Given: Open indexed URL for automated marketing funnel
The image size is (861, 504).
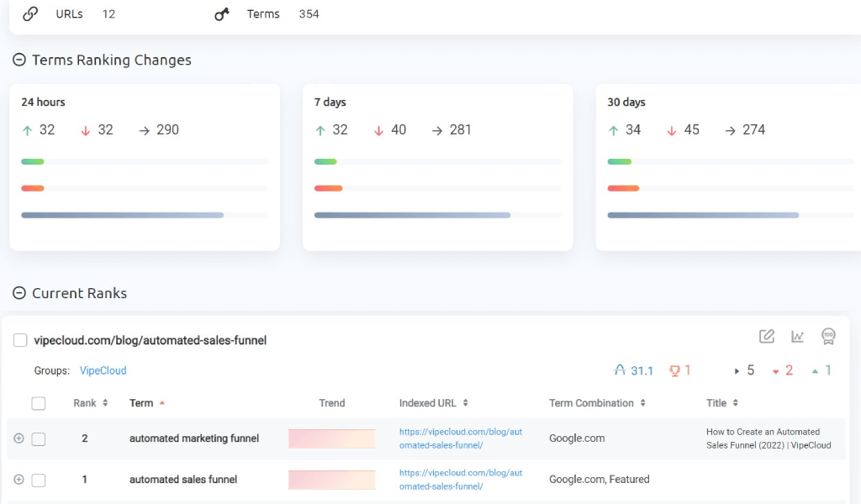Looking at the screenshot, I should 461,438.
